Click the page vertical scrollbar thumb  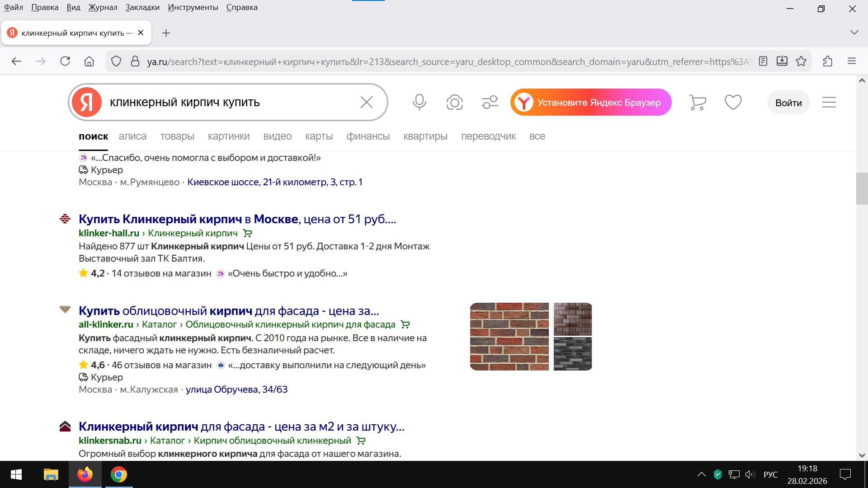click(862, 189)
